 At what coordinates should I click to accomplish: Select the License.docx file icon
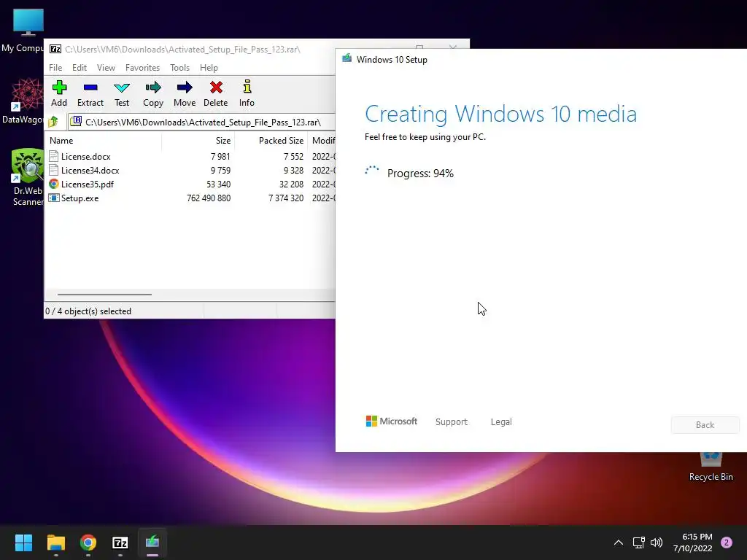[x=54, y=156]
